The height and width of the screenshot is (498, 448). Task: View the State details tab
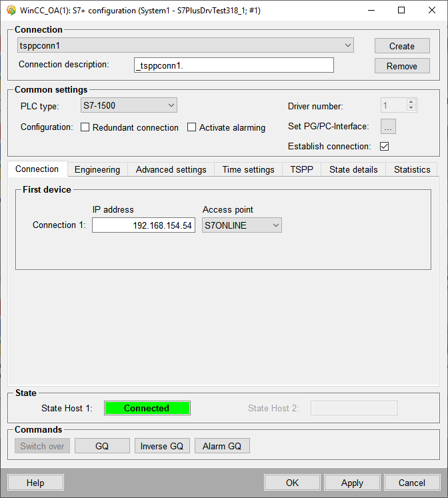pyautogui.click(x=353, y=169)
